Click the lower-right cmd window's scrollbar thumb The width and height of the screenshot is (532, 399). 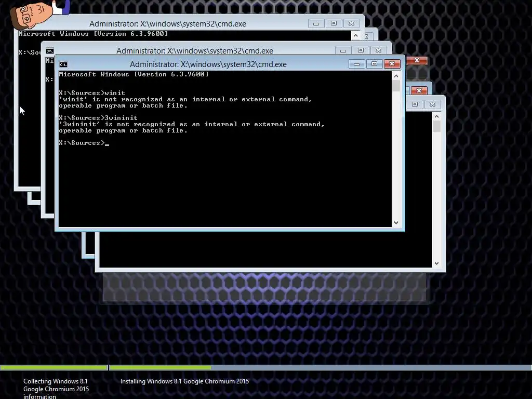[x=436, y=127]
